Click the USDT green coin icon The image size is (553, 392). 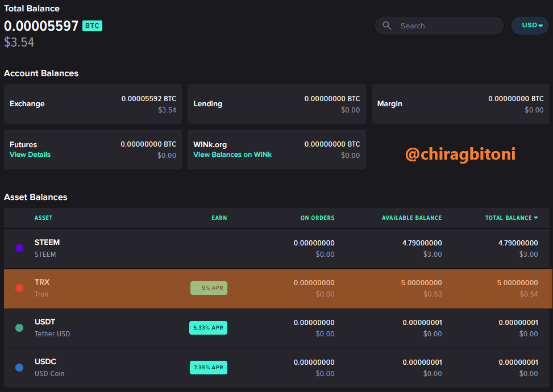[19, 328]
